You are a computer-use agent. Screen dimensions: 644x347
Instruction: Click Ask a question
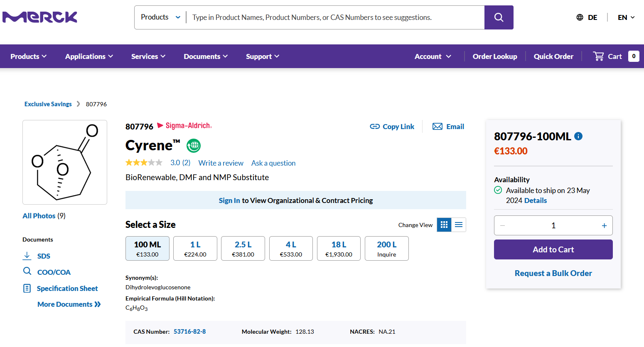(x=273, y=163)
